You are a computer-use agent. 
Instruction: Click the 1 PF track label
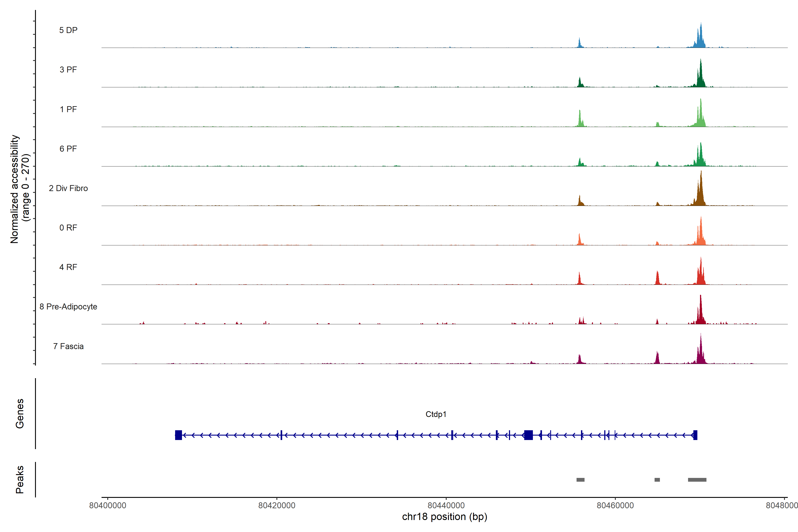(x=68, y=109)
